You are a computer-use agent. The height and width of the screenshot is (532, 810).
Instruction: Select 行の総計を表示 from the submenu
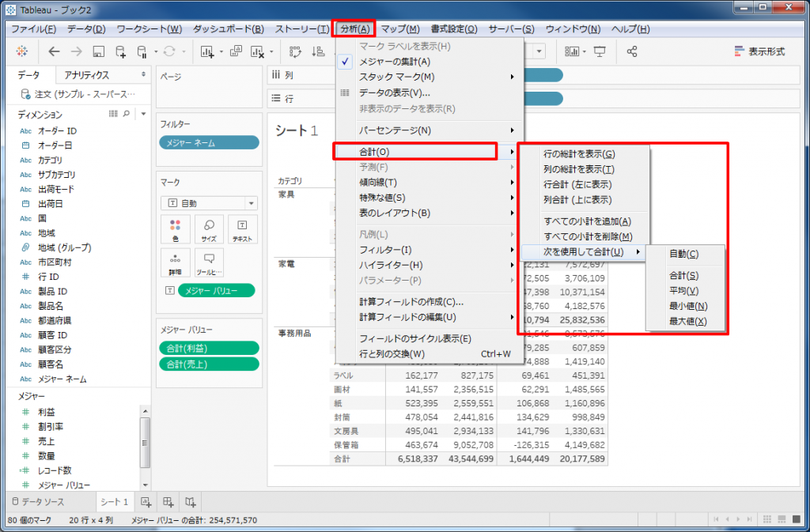click(x=578, y=154)
